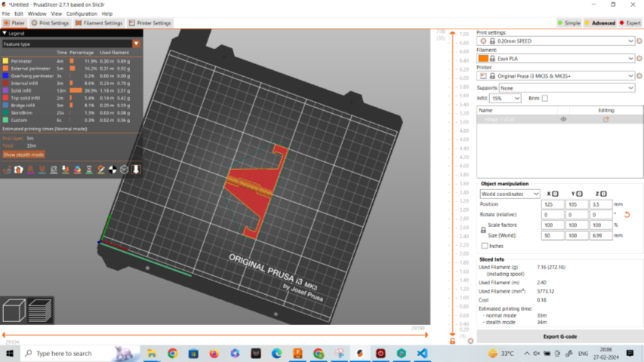This screenshot has width=644, height=362.
Task: Open File Explorer from taskbar
Action: (x=152, y=354)
